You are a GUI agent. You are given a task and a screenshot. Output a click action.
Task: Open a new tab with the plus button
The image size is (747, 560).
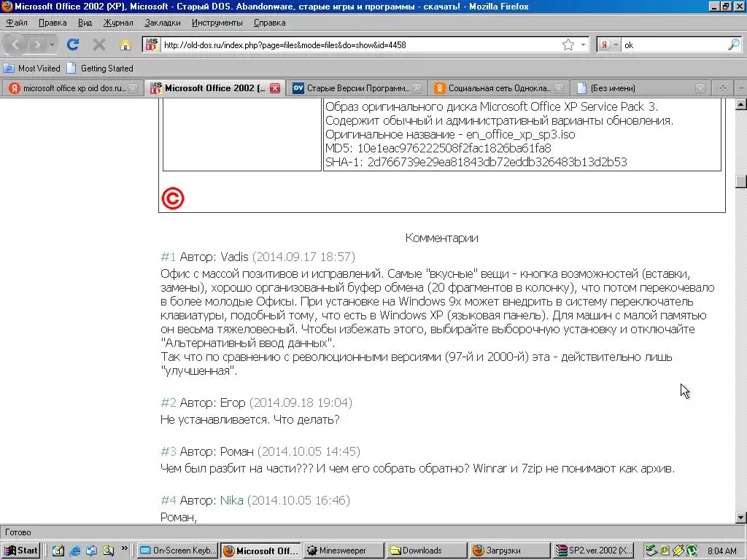click(x=723, y=88)
